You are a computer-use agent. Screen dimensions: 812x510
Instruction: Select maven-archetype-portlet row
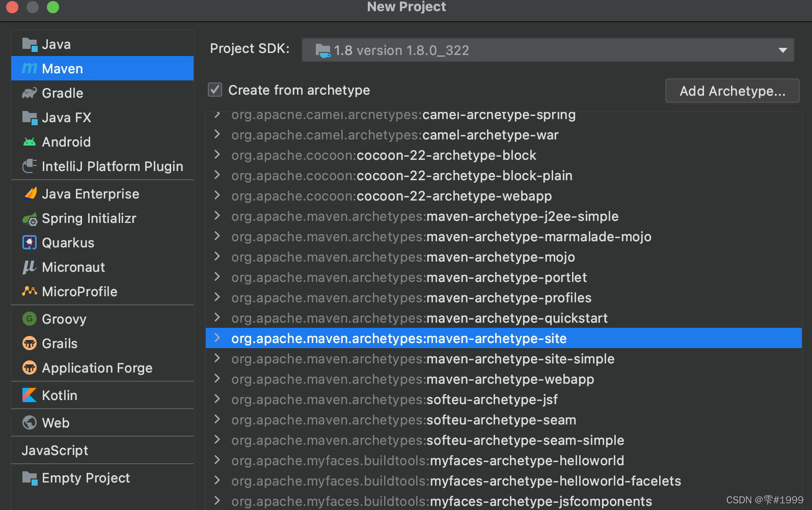503,277
